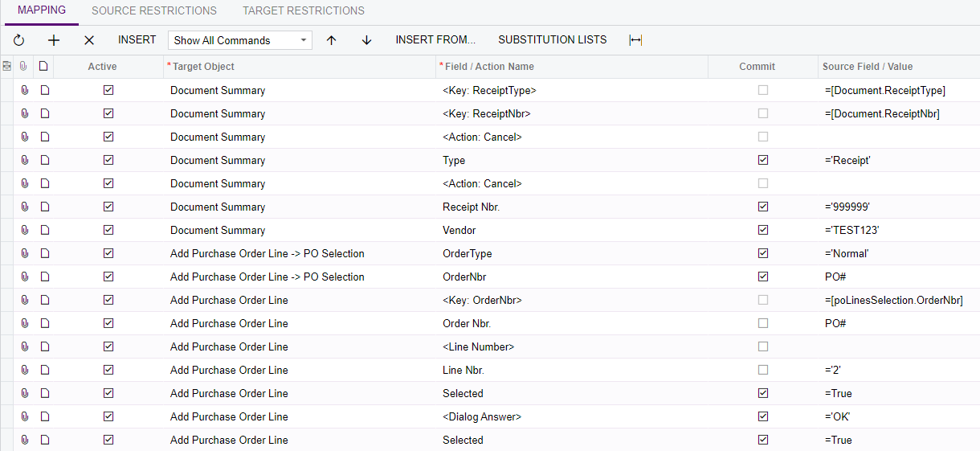This screenshot has width=980, height=451.
Task: Click the Refresh icon in the toolbar
Action: (19, 40)
